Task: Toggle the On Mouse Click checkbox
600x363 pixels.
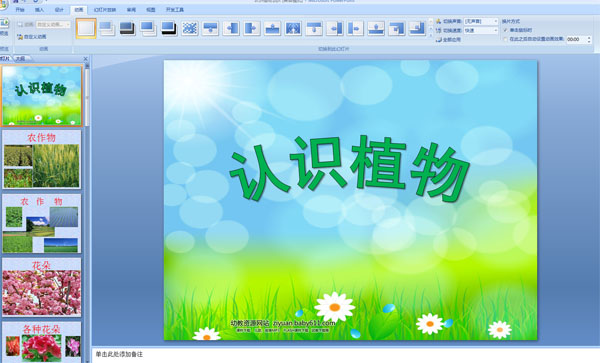Action: 505,30
